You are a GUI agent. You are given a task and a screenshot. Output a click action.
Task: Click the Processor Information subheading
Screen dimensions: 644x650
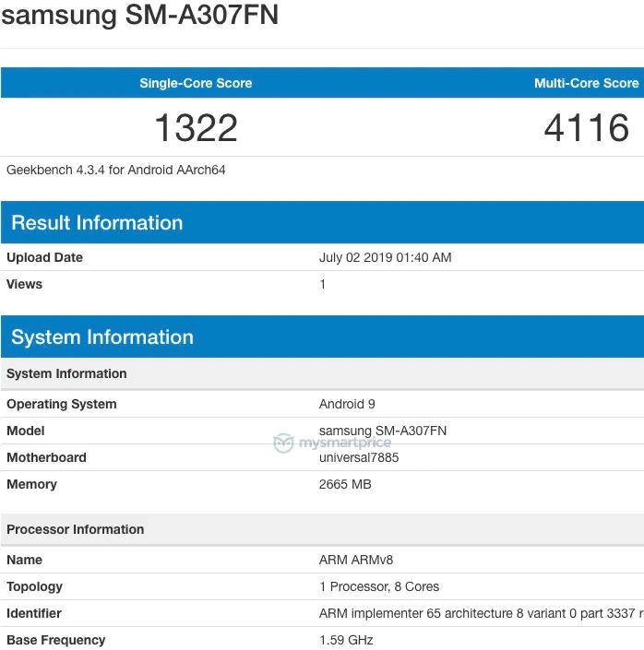pyautogui.click(x=322, y=529)
